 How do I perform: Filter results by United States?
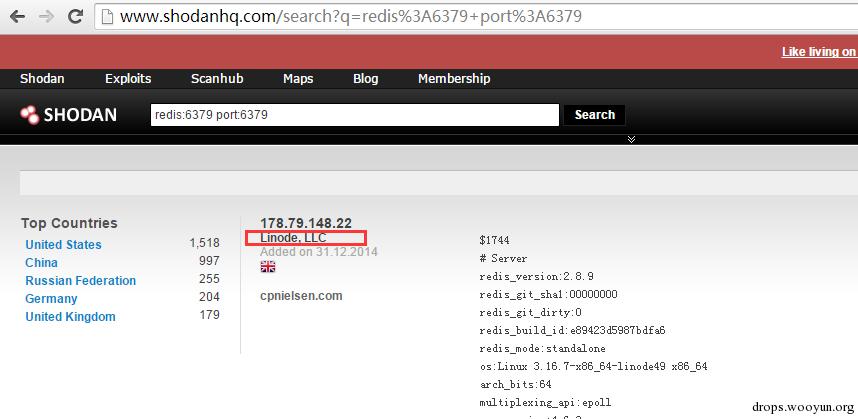(x=63, y=245)
